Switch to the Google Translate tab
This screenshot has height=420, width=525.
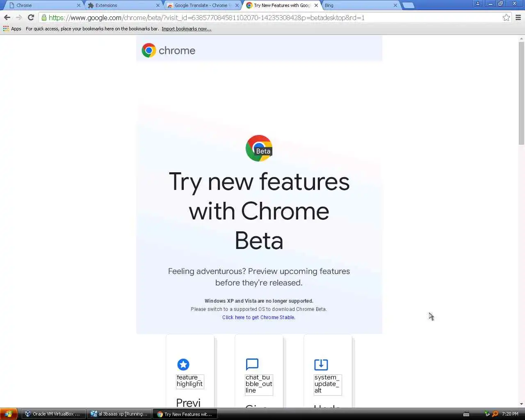coord(201,5)
